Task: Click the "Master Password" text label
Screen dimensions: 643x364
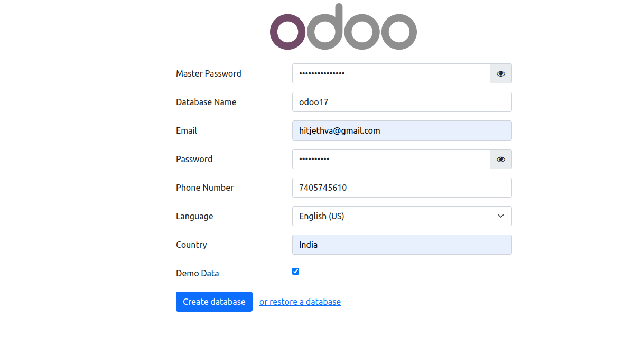Action: (209, 73)
